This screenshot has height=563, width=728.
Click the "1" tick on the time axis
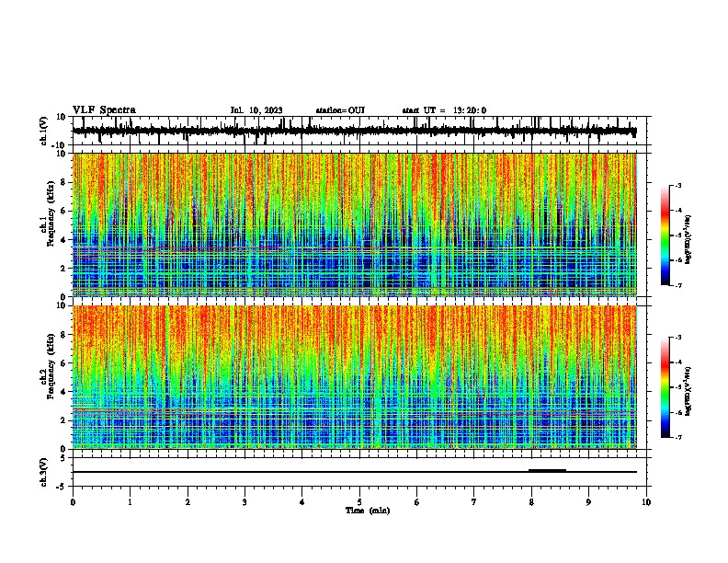pyautogui.click(x=130, y=502)
